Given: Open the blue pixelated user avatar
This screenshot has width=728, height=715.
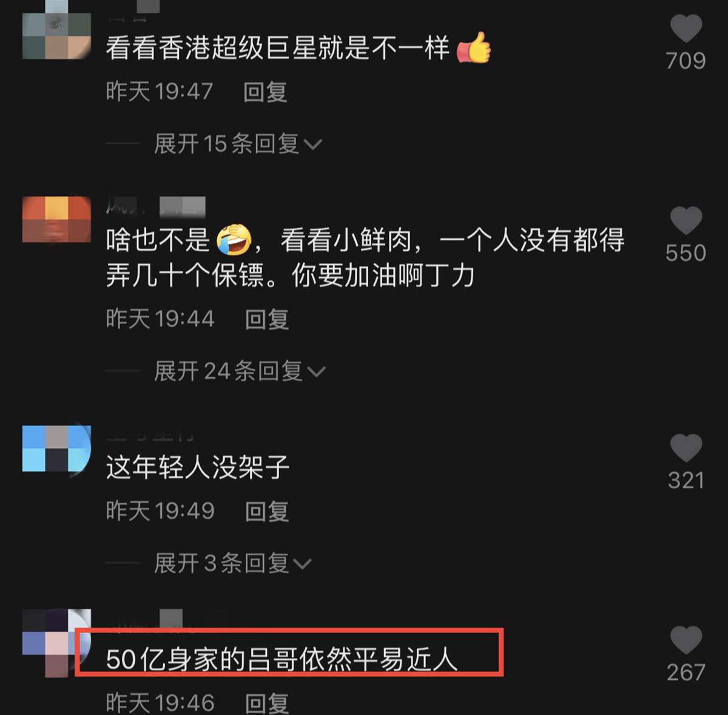Looking at the screenshot, I should (x=56, y=449).
